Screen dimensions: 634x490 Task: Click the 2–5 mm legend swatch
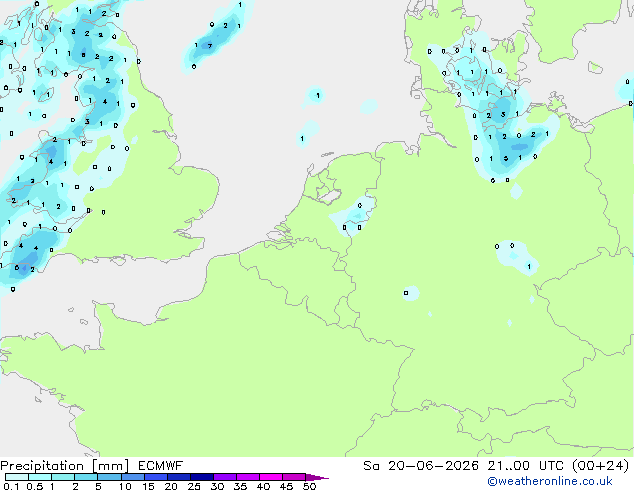(86, 477)
